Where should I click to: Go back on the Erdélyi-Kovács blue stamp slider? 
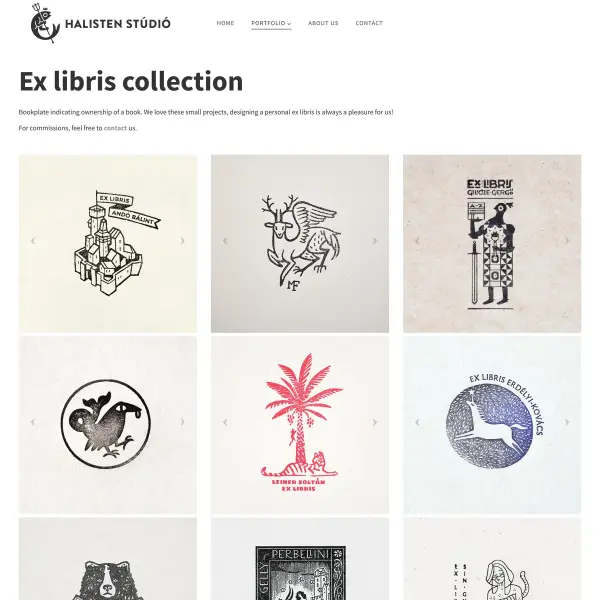click(x=417, y=422)
